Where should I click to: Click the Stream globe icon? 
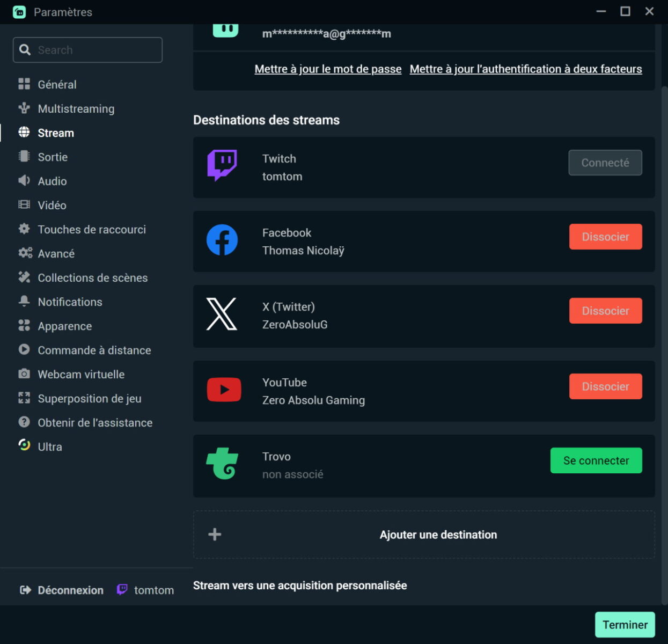pyautogui.click(x=24, y=132)
